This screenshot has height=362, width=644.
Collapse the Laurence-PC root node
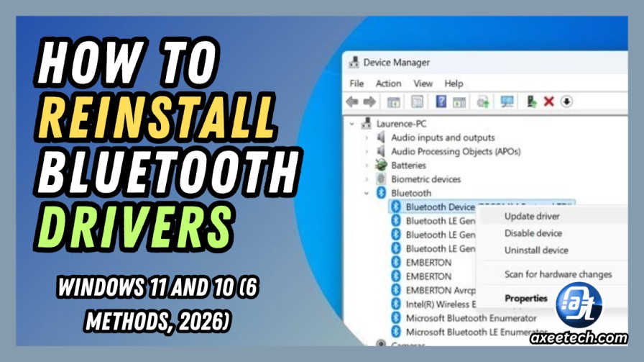coord(351,123)
